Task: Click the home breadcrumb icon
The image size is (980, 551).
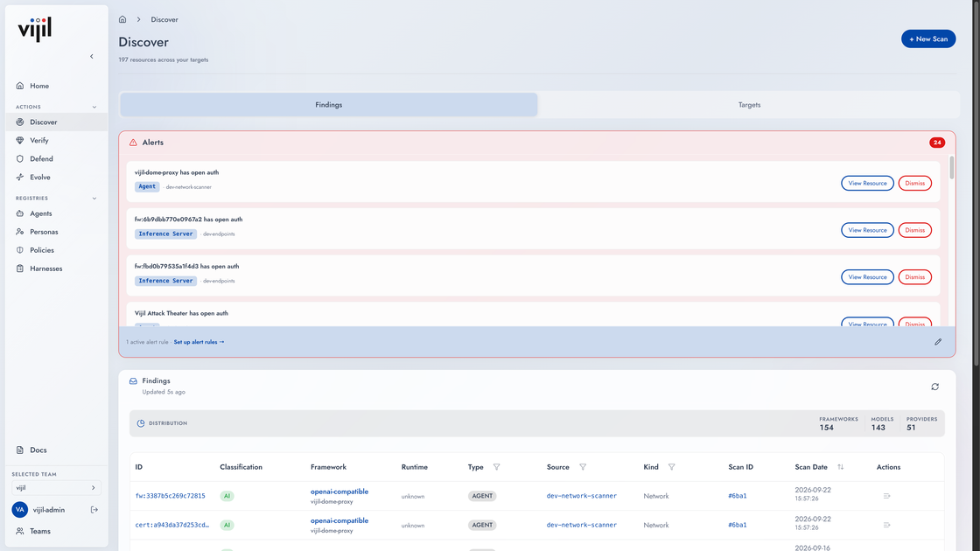Action: coord(122,19)
